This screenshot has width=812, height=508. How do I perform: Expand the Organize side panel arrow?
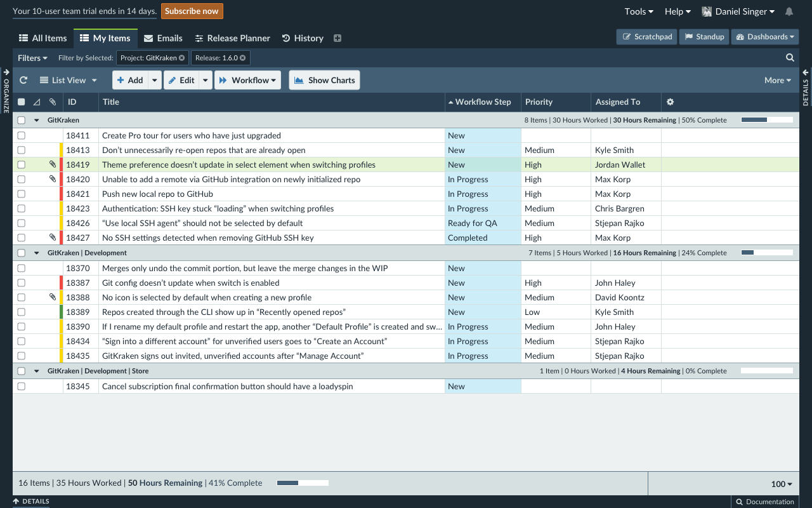(x=6, y=72)
